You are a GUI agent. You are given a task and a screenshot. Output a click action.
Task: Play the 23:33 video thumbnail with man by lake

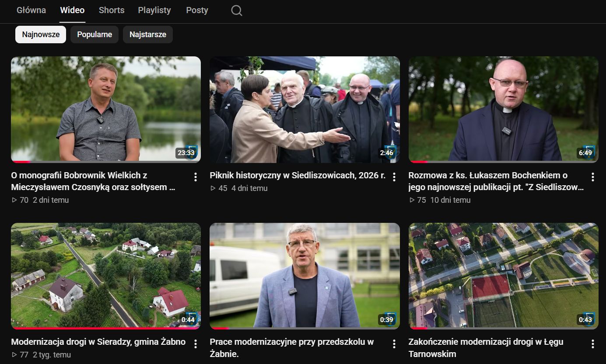tap(106, 110)
